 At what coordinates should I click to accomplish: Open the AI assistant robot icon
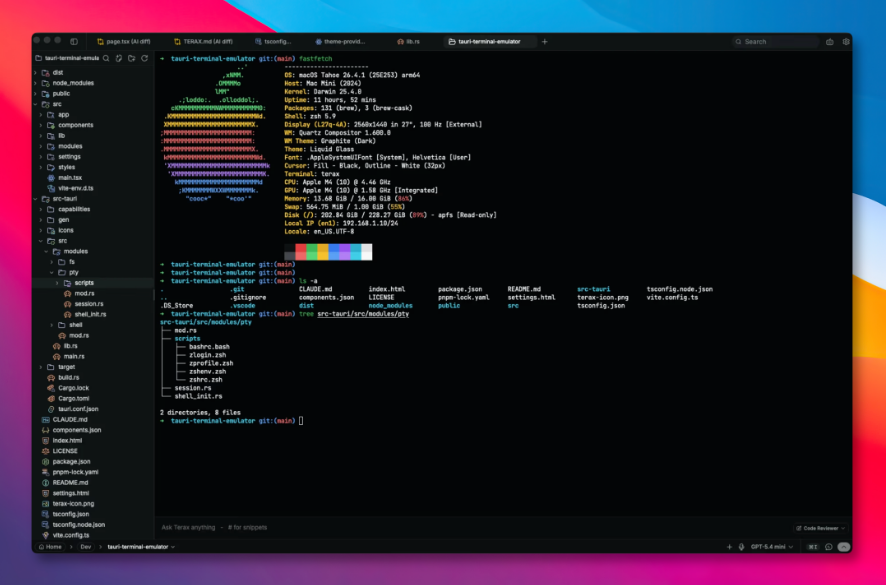click(829, 41)
